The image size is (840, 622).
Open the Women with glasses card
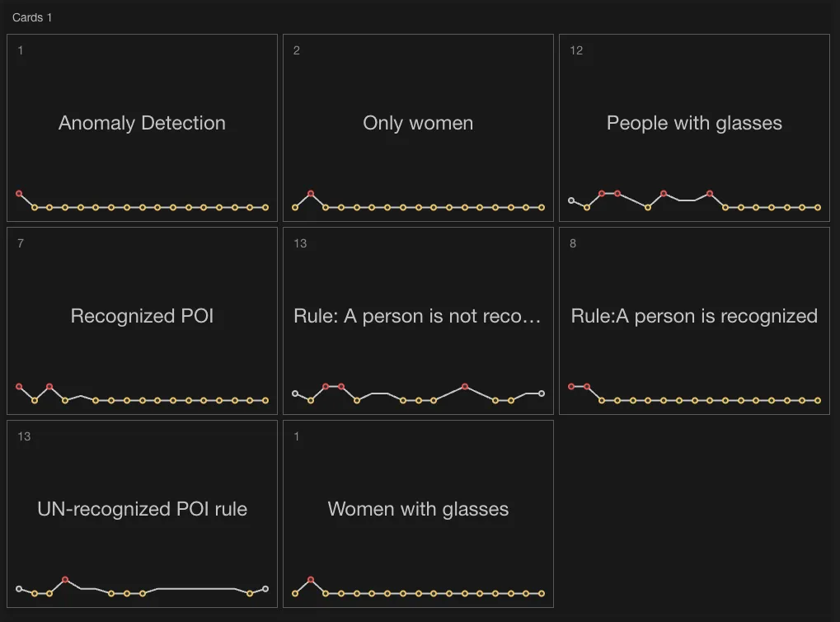click(418, 514)
